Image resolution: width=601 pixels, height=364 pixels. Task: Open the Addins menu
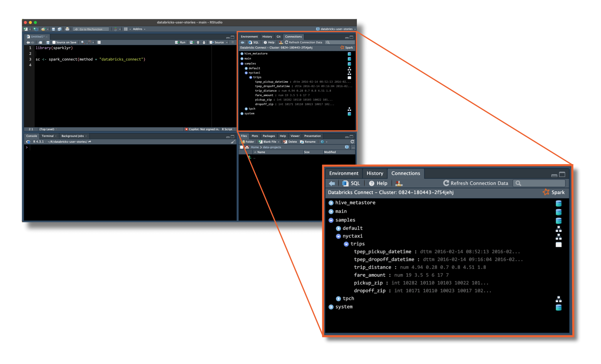139,29
